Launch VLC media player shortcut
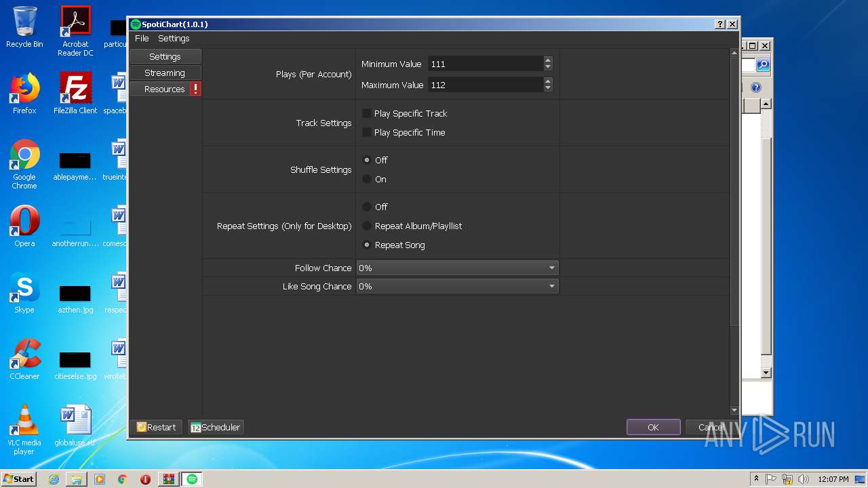This screenshot has width=868, height=488. [x=24, y=430]
